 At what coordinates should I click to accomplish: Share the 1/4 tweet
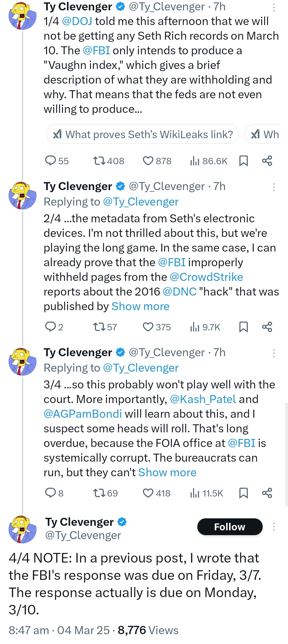pyautogui.click(x=267, y=161)
